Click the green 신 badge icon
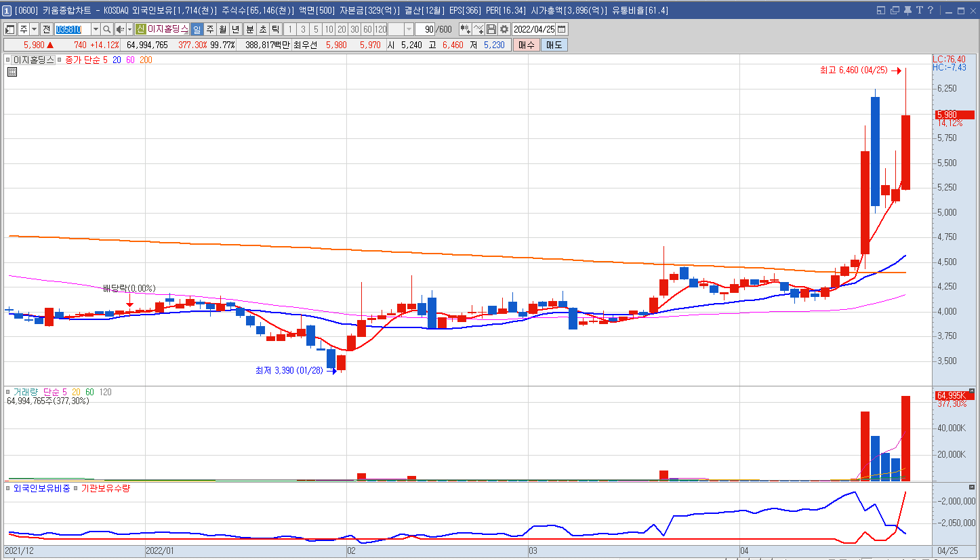The width and height of the screenshot is (980, 560). 140,29
